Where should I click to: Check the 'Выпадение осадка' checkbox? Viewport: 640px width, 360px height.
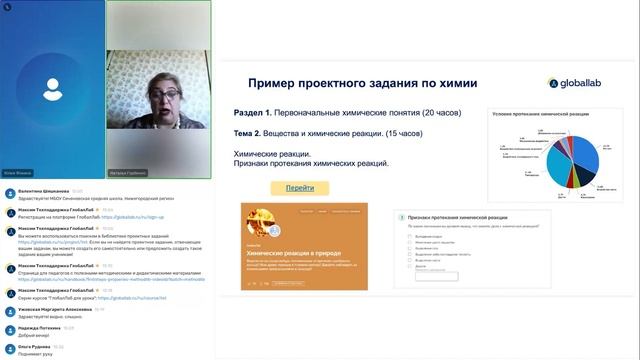(409, 236)
